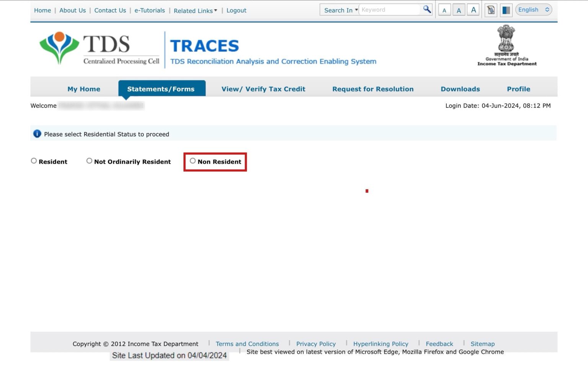The image size is (588, 387).
Task: Open the Downloads tab
Action: (460, 89)
